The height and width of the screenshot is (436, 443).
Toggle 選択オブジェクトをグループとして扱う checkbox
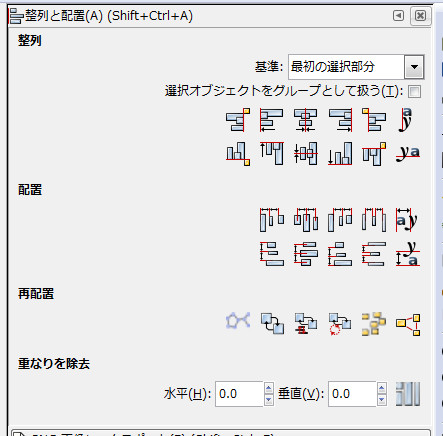coord(414,91)
